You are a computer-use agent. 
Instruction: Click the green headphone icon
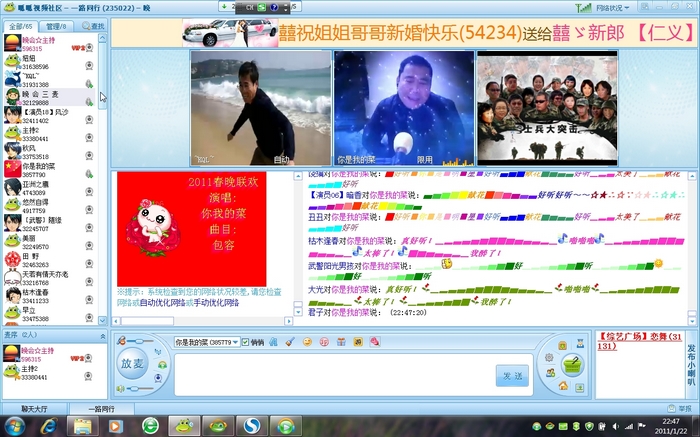click(x=162, y=365)
